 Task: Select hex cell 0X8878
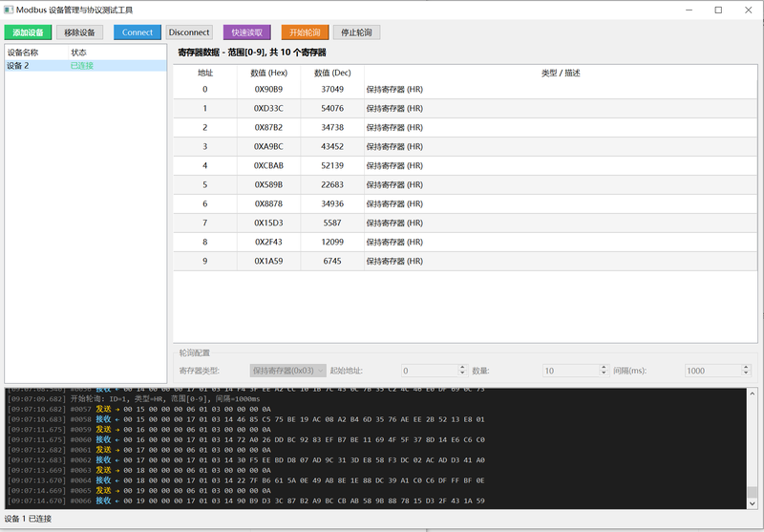[x=268, y=204]
